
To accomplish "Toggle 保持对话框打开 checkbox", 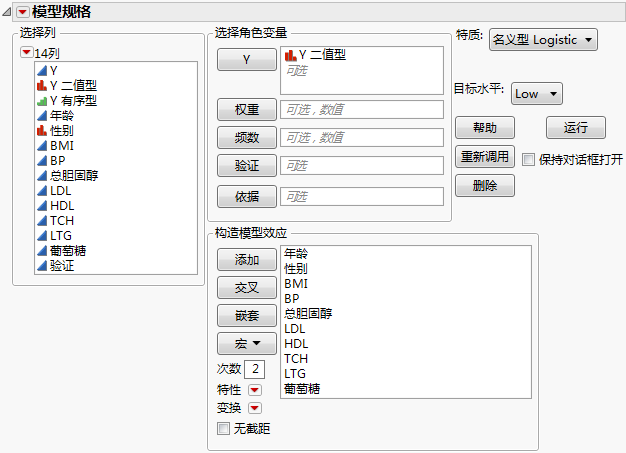I will [x=528, y=160].
